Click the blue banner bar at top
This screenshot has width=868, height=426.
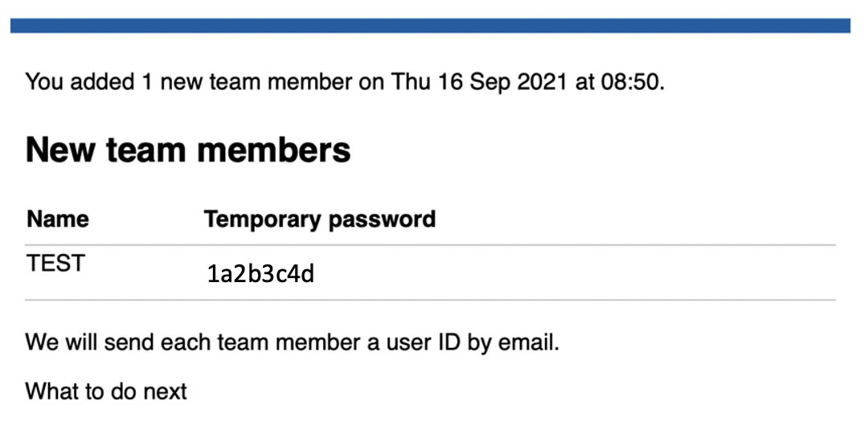(430, 26)
